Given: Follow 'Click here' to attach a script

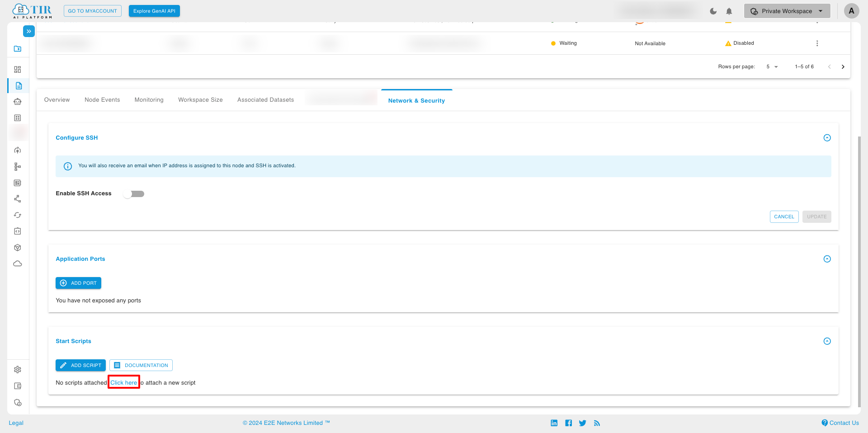Looking at the screenshot, I should click(123, 383).
